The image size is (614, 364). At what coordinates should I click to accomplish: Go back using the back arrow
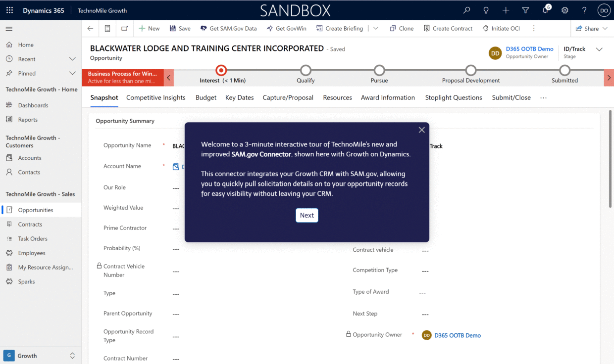(90, 29)
